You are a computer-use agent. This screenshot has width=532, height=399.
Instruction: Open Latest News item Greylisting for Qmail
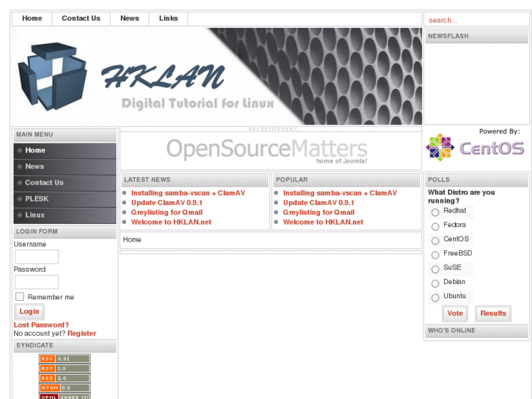[x=167, y=212]
